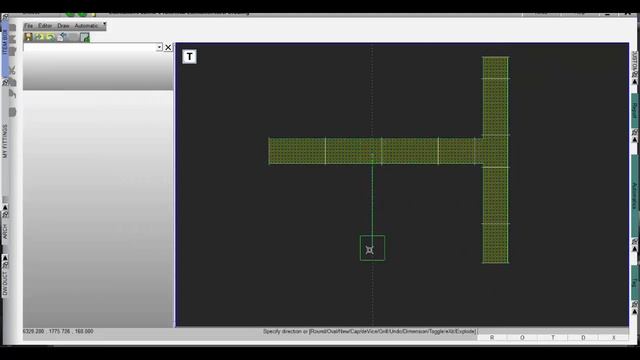Toggle the pin below the Tag tab
This screenshot has width=640, height=360.
pyautogui.click(x=635, y=304)
